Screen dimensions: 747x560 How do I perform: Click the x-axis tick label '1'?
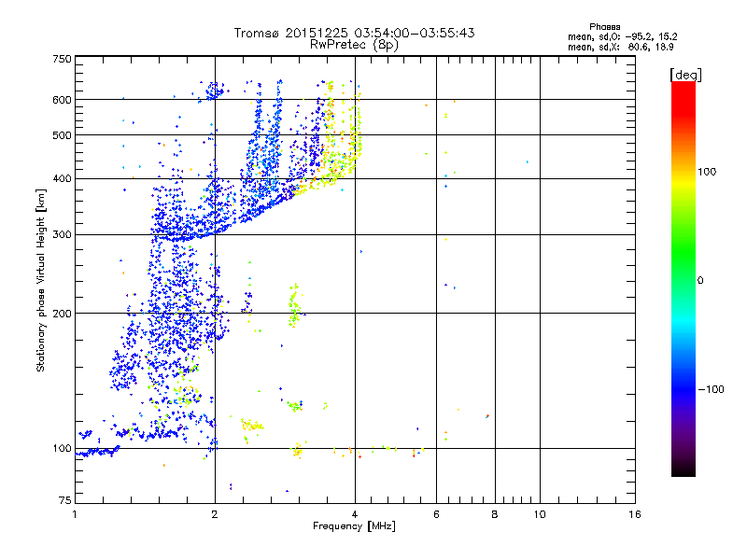point(75,514)
